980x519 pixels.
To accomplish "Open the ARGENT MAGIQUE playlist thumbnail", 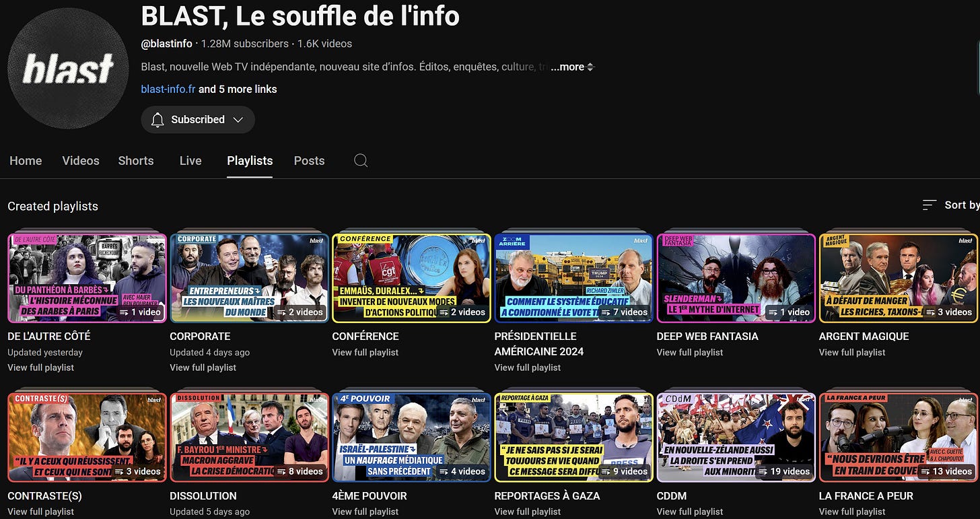I will [x=898, y=278].
